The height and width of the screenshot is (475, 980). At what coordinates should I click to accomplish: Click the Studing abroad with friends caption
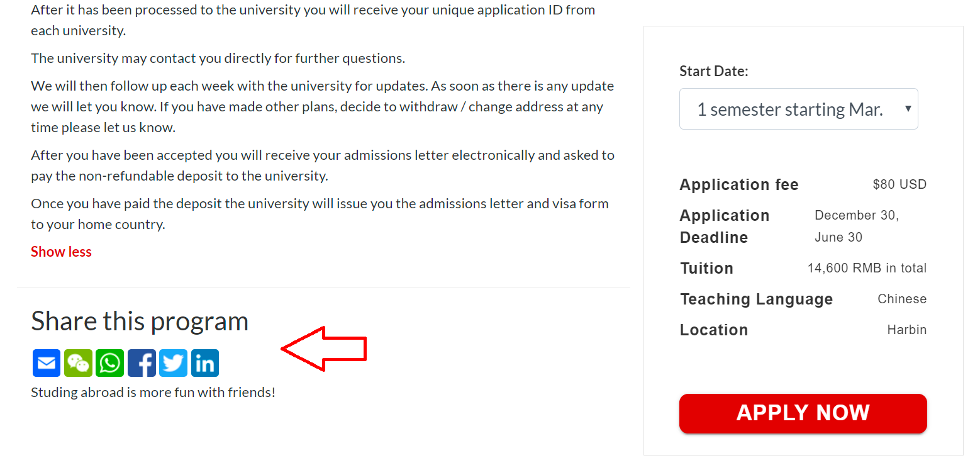coord(153,393)
